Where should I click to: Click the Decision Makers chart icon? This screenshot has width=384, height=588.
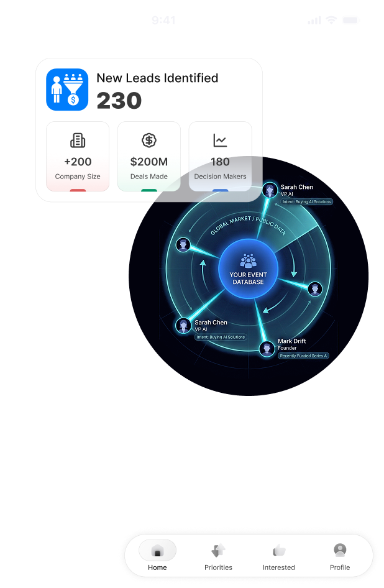pos(220,140)
